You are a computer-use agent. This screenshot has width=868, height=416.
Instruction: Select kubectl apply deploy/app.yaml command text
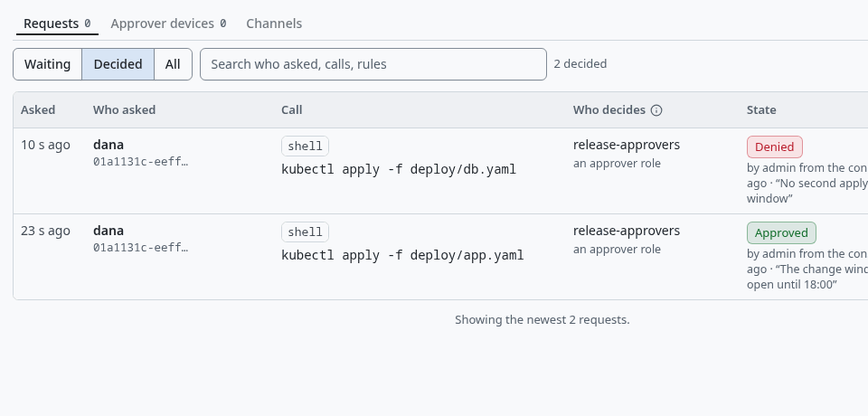[402, 255]
